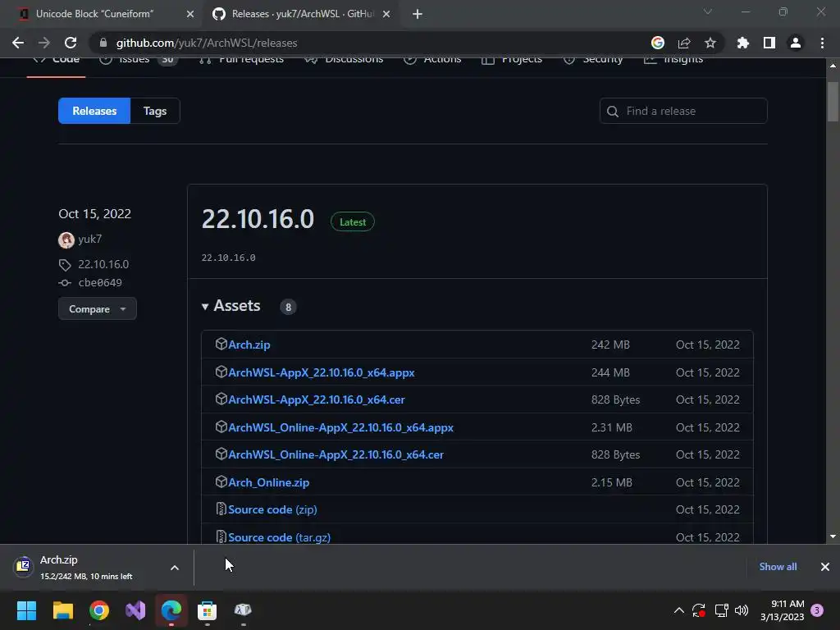Download ArchWSL-AppX_22.10.16.0_x64.cer
This screenshot has width=840, height=630.
317,399
